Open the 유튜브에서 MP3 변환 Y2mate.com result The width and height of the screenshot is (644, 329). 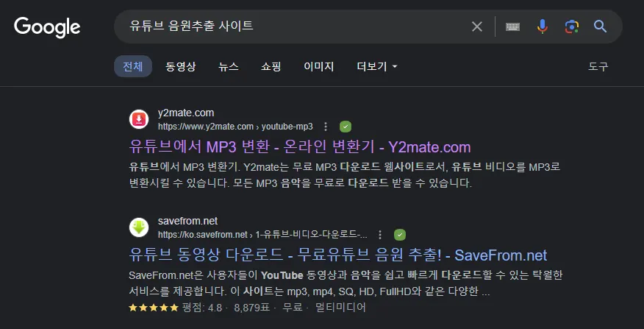pyautogui.click(x=300, y=146)
